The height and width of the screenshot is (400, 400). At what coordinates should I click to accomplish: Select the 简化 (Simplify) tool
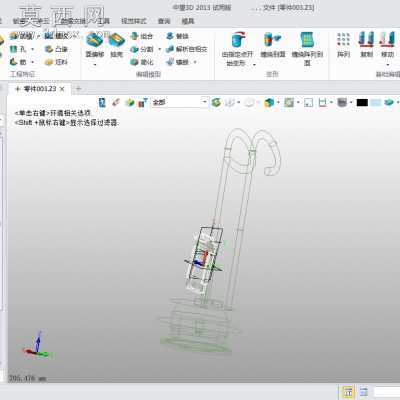[x=142, y=62]
